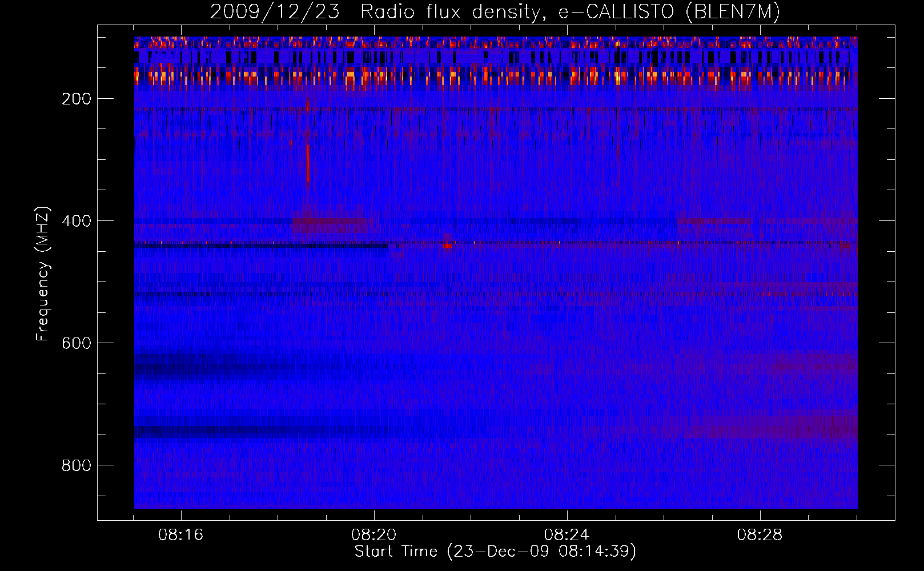
Task: Click the 08:24 time tick label
Action: [x=567, y=535]
